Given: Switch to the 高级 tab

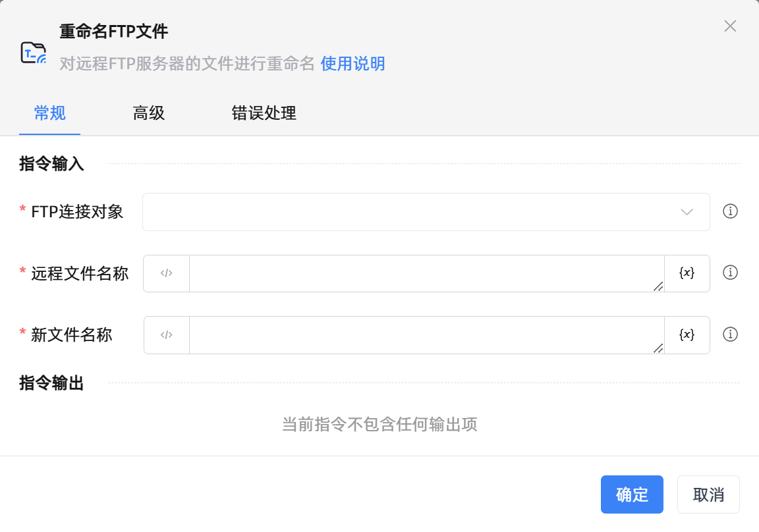Looking at the screenshot, I should 149,113.
